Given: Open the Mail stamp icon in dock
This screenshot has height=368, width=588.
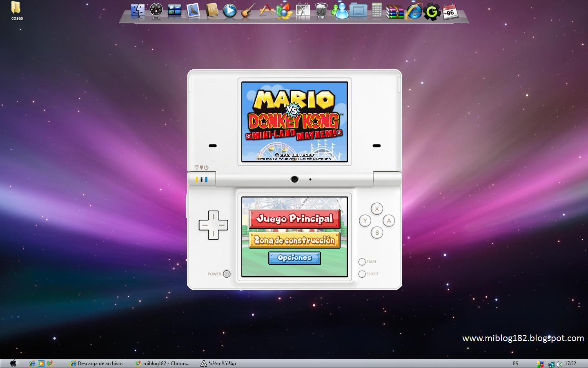Looking at the screenshot, I should (x=193, y=11).
